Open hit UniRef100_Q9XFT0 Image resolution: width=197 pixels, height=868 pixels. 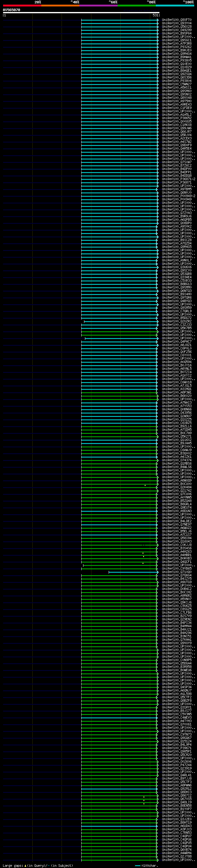(x=177, y=20)
